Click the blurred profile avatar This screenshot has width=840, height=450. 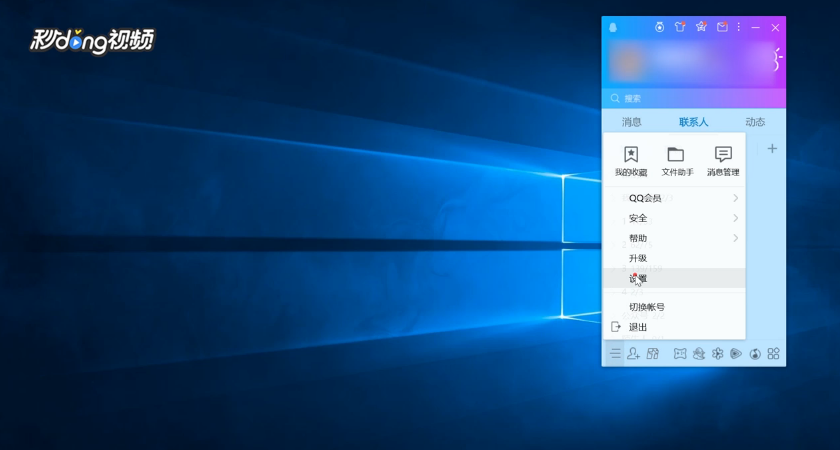(629, 62)
